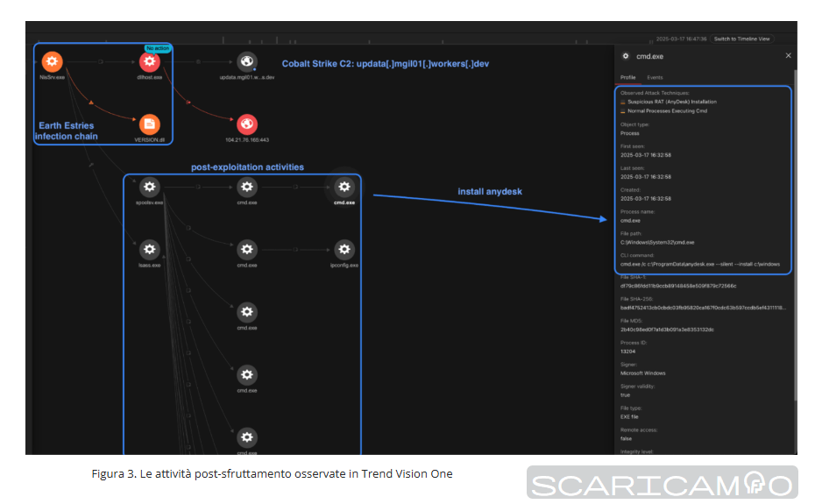
Task: Select the cmd.exe node right of spoolsv.exe
Action: 247,187
